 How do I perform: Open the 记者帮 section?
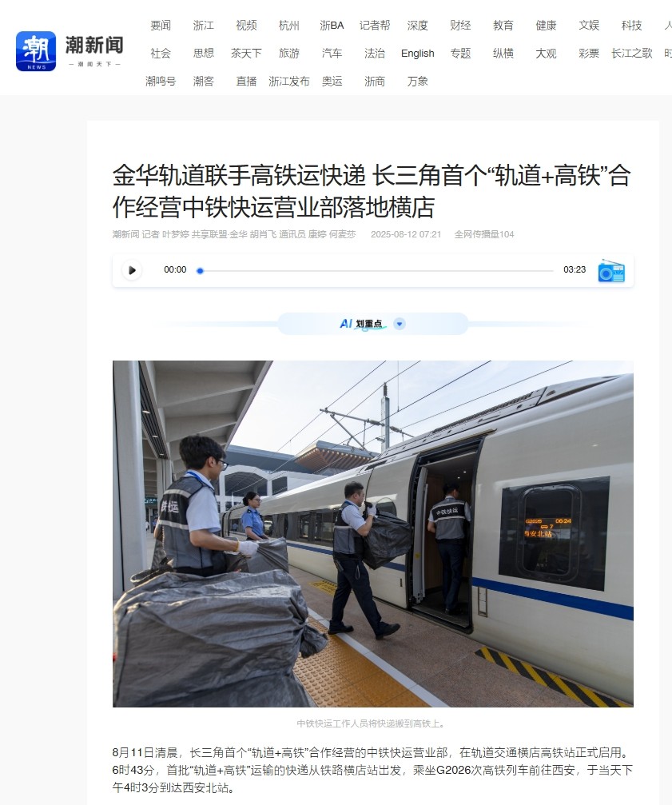click(375, 25)
